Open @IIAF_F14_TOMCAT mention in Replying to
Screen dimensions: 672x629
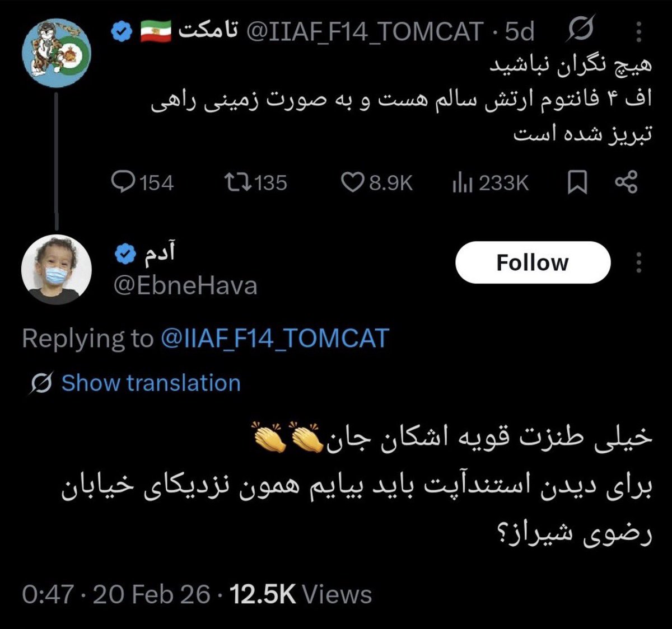click(274, 339)
